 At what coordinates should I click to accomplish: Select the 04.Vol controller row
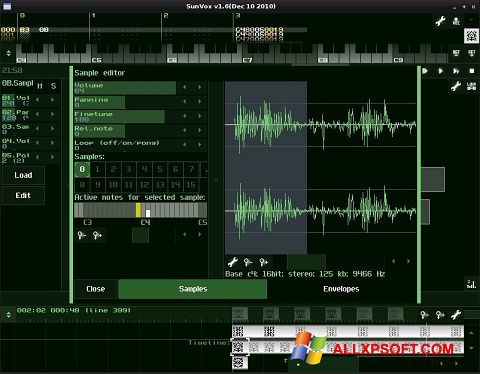(x=30, y=143)
